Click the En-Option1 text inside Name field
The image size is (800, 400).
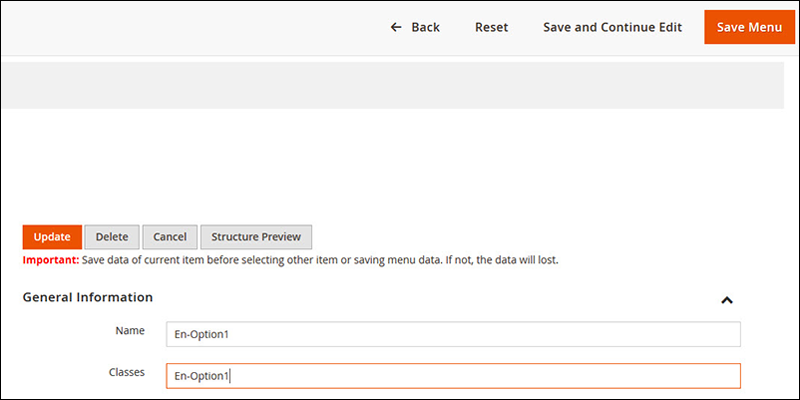[199, 335]
